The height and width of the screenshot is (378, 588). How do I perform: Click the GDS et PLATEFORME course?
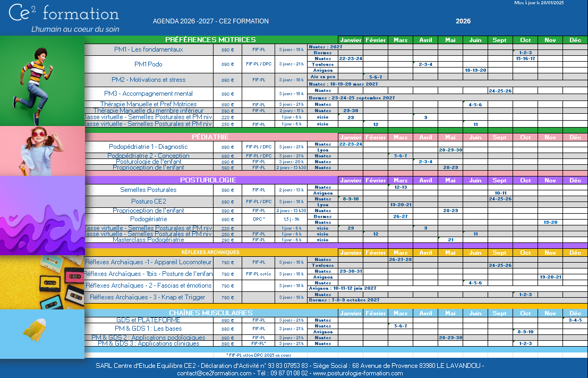pos(149,320)
